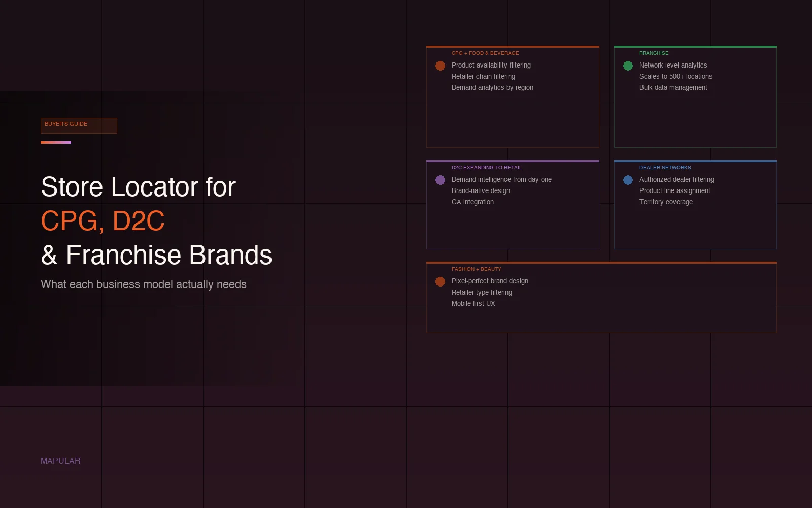The image size is (812, 508).
Task: Collapse the Fashion + Beauty card
Action: pyautogui.click(x=602, y=297)
